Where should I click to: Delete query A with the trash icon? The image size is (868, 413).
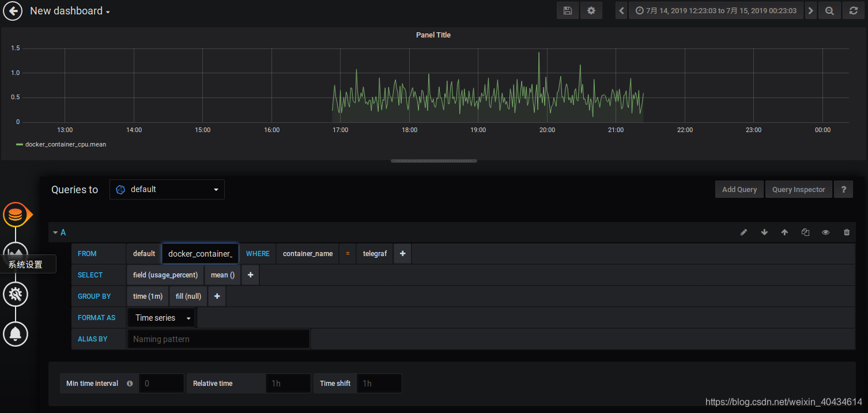click(x=847, y=232)
